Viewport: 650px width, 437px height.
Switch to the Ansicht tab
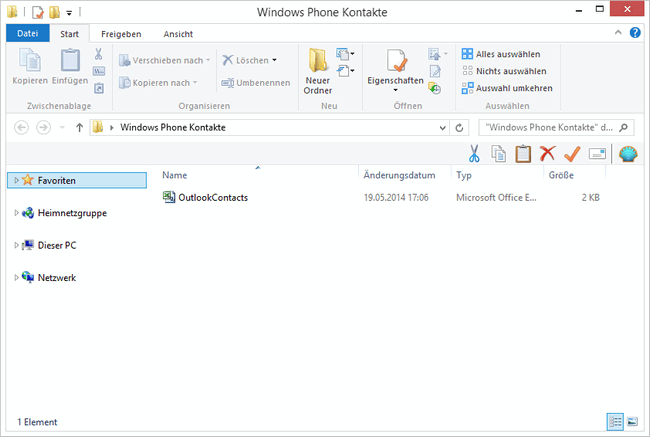coord(178,34)
